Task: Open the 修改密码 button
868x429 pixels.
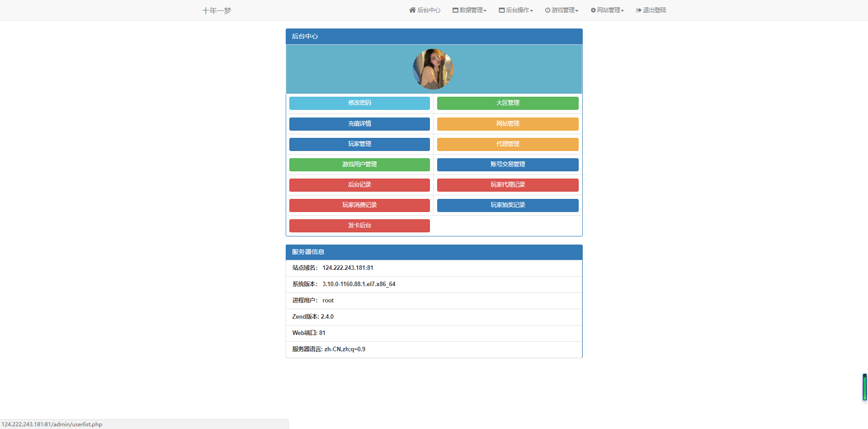Action: (359, 103)
